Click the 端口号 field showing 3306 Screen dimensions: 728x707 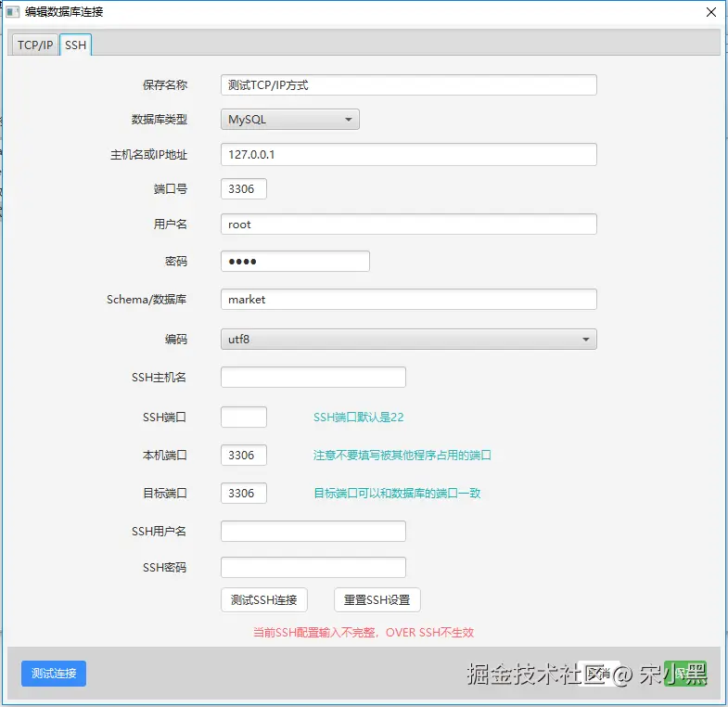tap(243, 189)
